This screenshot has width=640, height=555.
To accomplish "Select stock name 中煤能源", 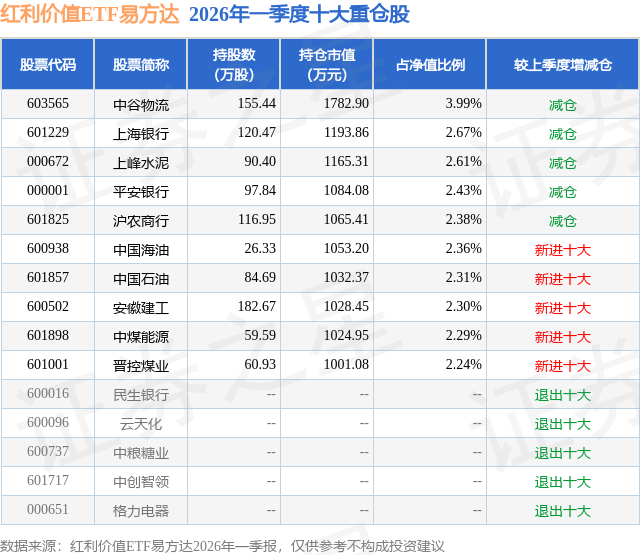I will [x=141, y=337].
